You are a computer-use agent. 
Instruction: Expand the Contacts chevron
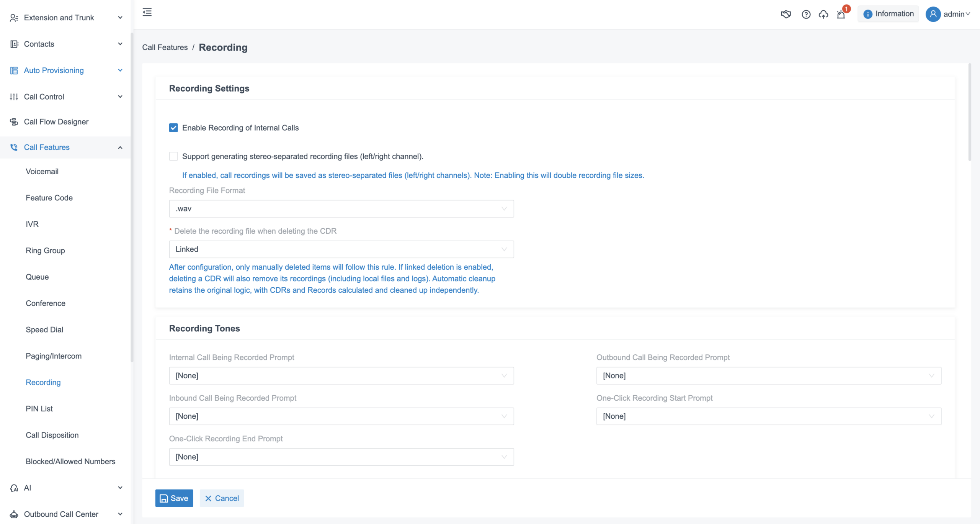[x=120, y=44]
